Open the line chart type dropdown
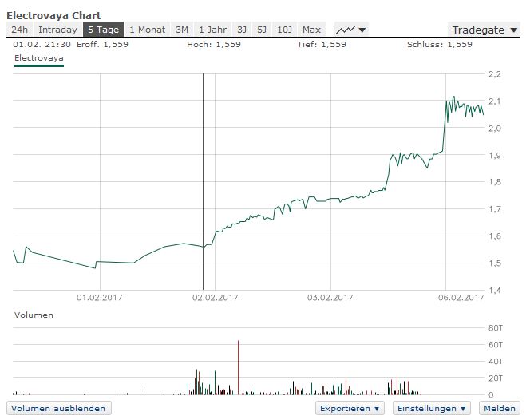 [x=351, y=30]
